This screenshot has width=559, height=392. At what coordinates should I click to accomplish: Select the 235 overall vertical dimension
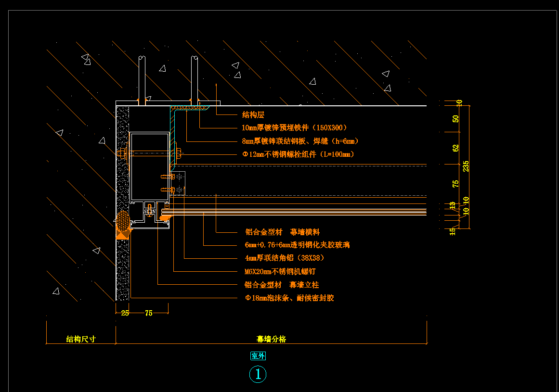[466, 166]
